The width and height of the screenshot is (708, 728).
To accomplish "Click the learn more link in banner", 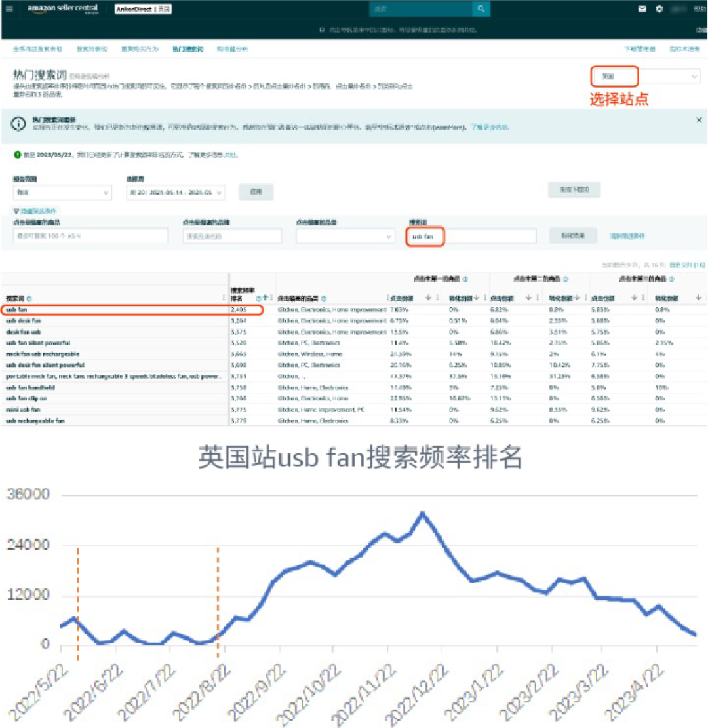I will pyautogui.click(x=490, y=127).
